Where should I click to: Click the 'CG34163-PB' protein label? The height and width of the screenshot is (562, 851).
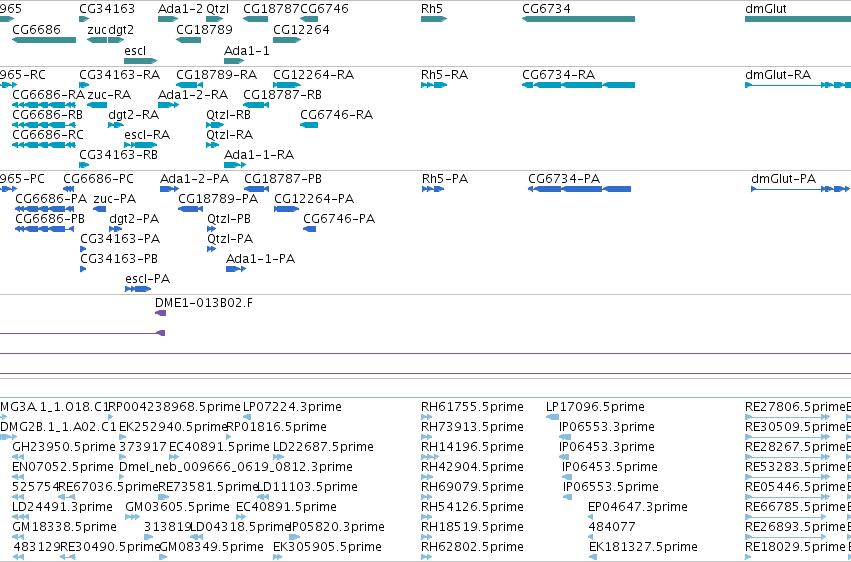tap(119, 259)
